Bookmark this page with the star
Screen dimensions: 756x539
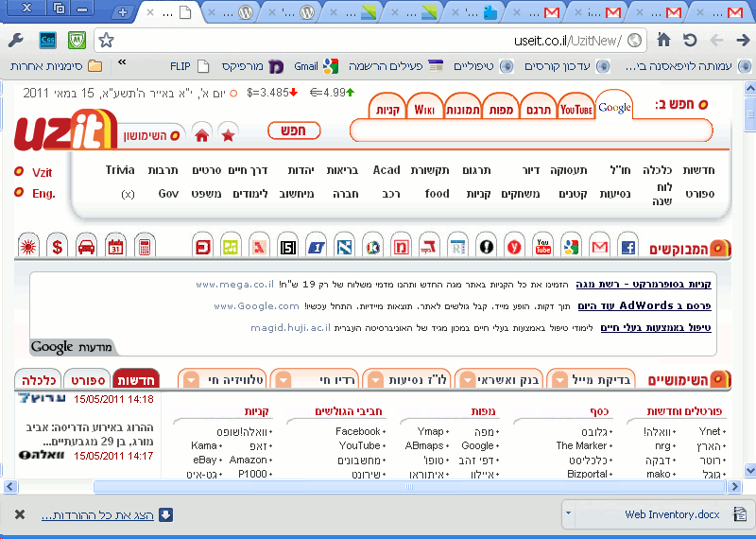tap(106, 41)
